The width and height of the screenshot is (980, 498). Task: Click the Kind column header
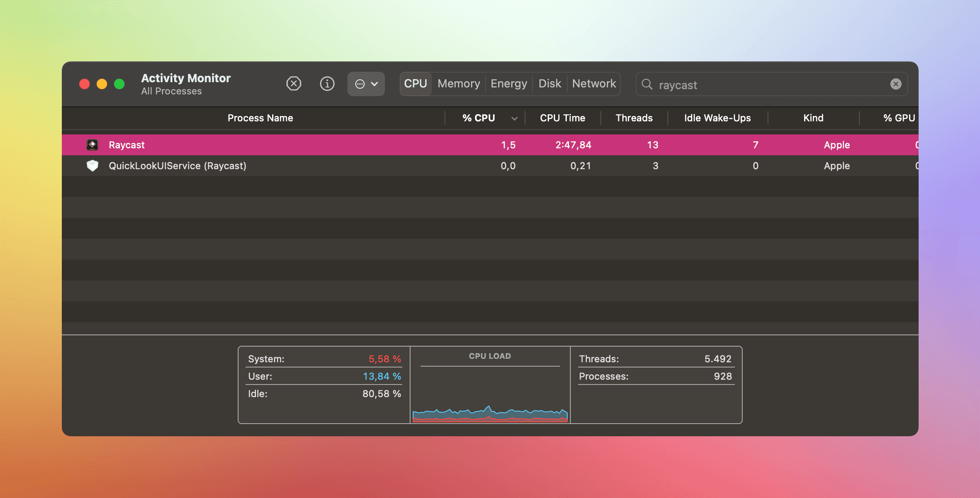(813, 118)
